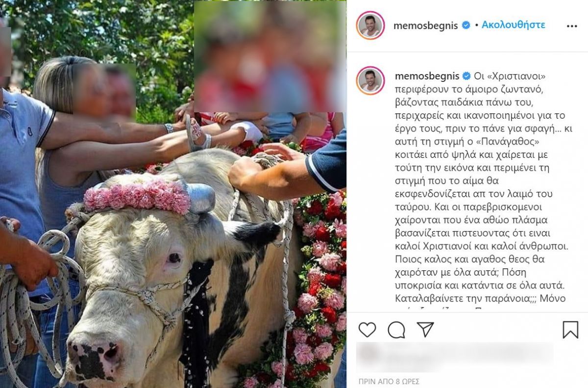The image size is (588, 388).
Task: Click the verified badge beside caption username
Action: 466,76
